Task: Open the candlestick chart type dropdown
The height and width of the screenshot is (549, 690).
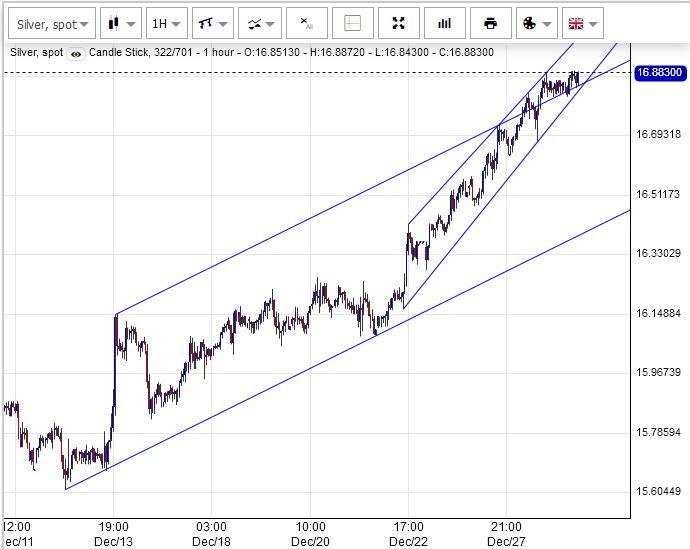Action: tap(121, 23)
